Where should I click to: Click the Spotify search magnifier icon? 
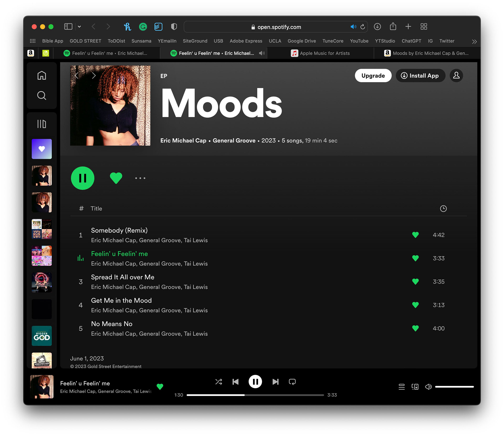point(41,95)
